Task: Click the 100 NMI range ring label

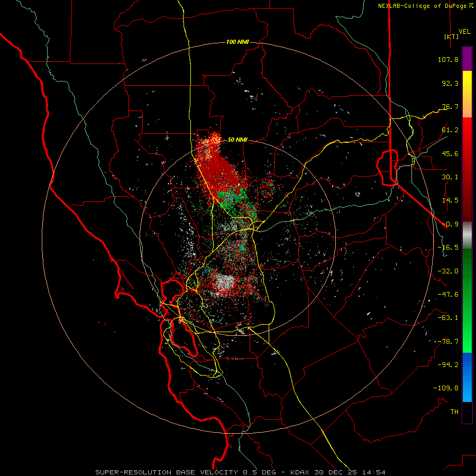Action: (237, 42)
